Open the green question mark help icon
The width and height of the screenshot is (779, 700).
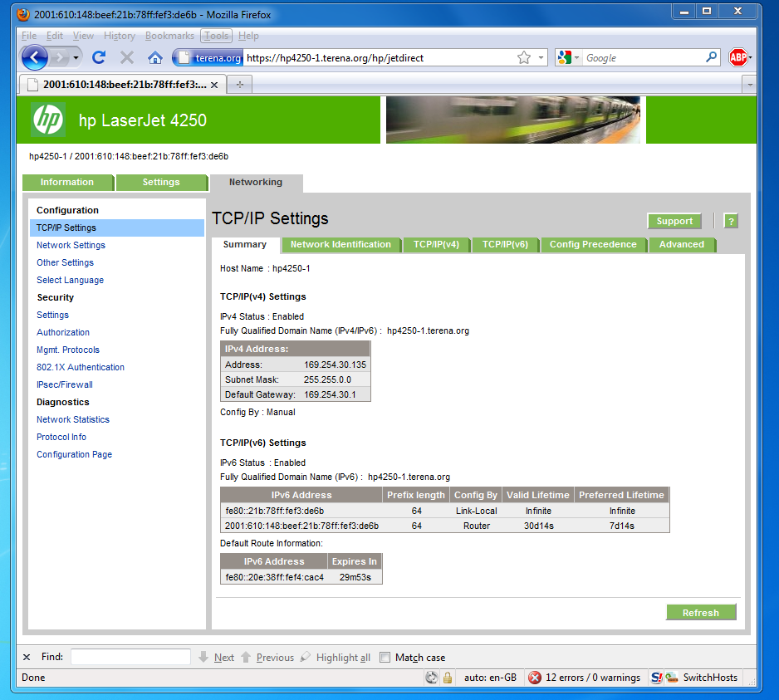[x=731, y=221]
